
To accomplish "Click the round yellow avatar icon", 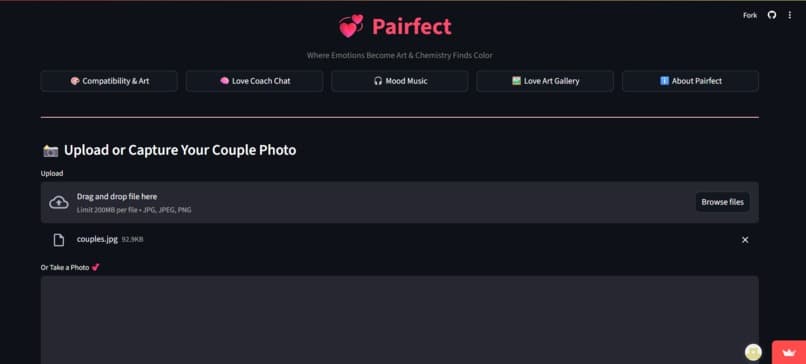I will click(x=753, y=352).
